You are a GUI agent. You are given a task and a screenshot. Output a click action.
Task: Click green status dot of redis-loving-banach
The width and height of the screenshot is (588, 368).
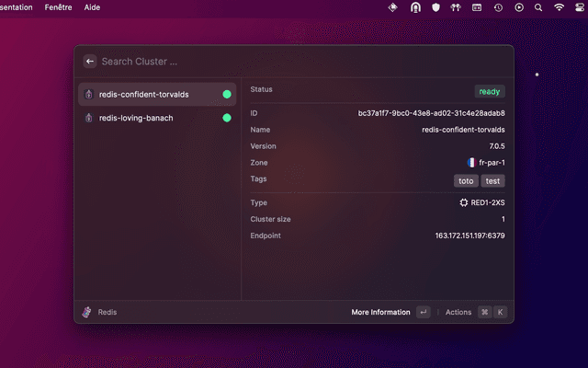coord(227,118)
